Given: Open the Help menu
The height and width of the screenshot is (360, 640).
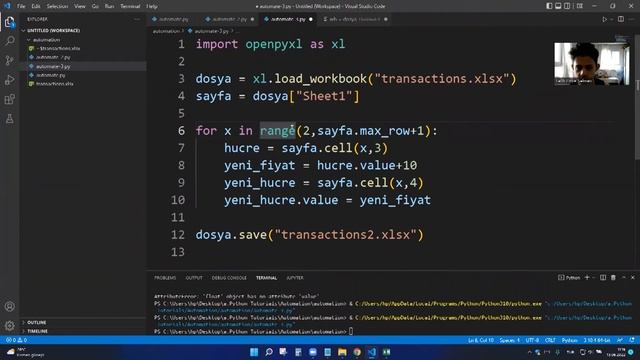Looking at the screenshot, I should pos(152,6).
